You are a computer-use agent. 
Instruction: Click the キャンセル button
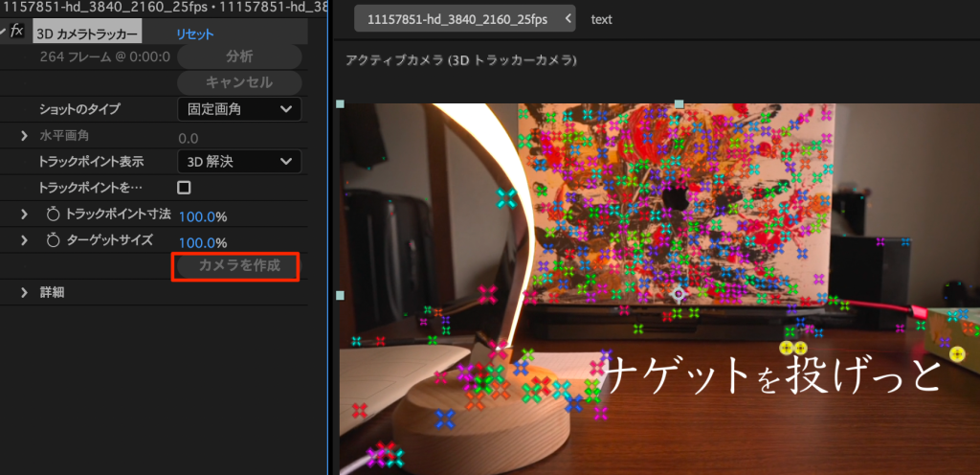tap(238, 82)
